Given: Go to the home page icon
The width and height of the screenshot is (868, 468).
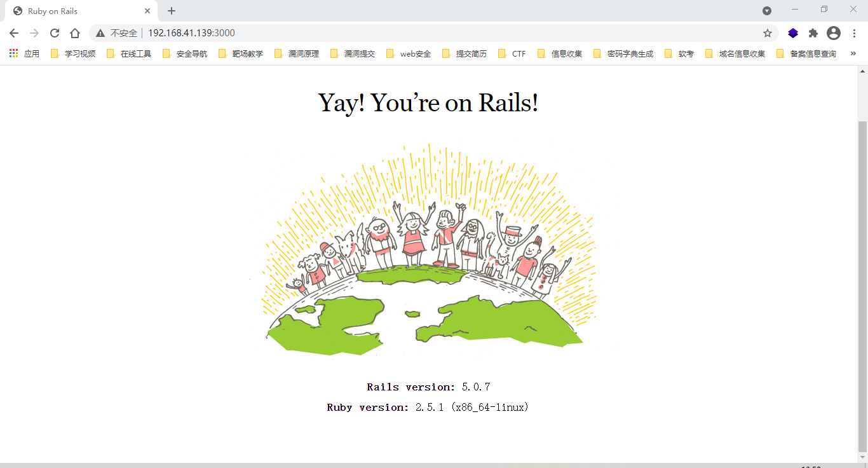Looking at the screenshot, I should coord(75,33).
